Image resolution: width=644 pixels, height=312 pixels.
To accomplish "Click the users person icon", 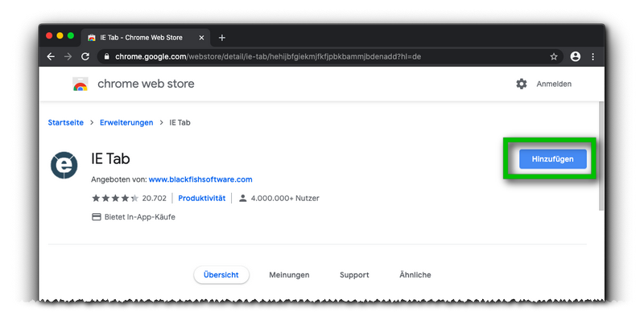I will [x=243, y=199].
